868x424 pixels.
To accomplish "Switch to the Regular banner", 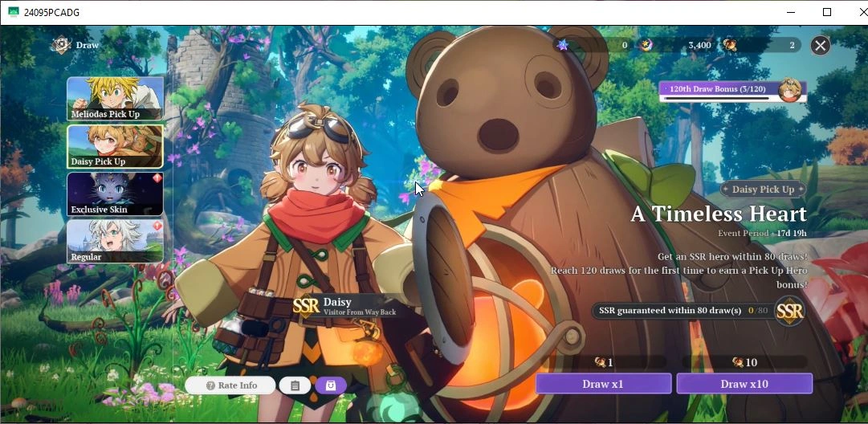I will coord(115,242).
